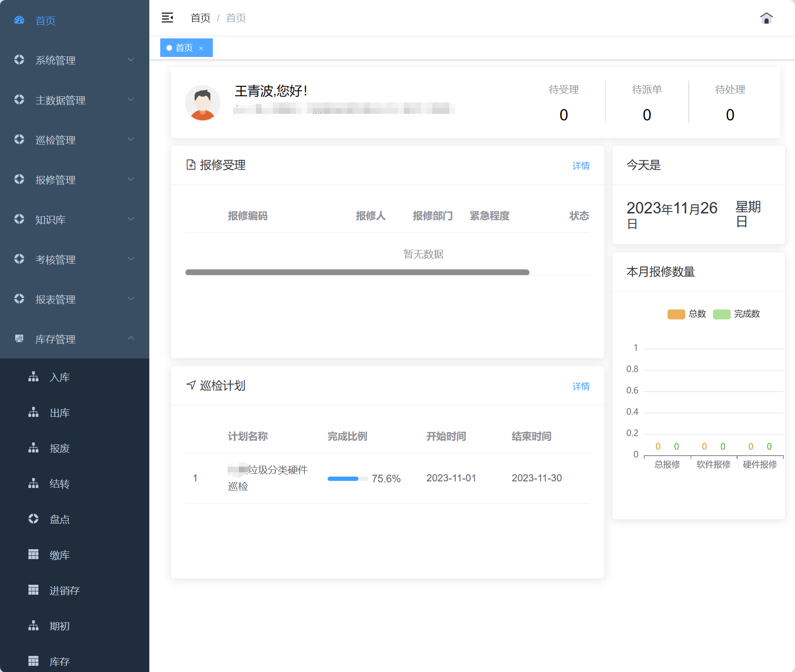Open the 出库 submenu item
Screen dimensions: 795x672
click(74, 412)
